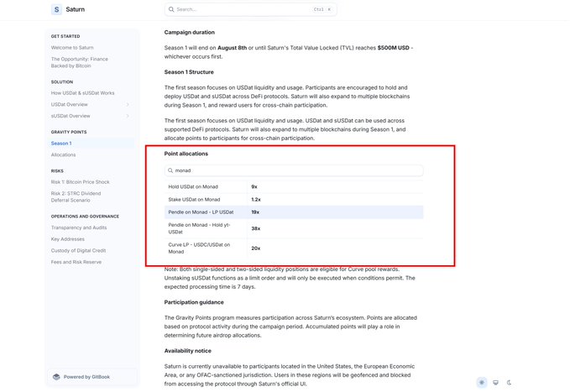The image size is (570, 392).
Task: Switch to dark theme moon icon
Action: click(509, 383)
